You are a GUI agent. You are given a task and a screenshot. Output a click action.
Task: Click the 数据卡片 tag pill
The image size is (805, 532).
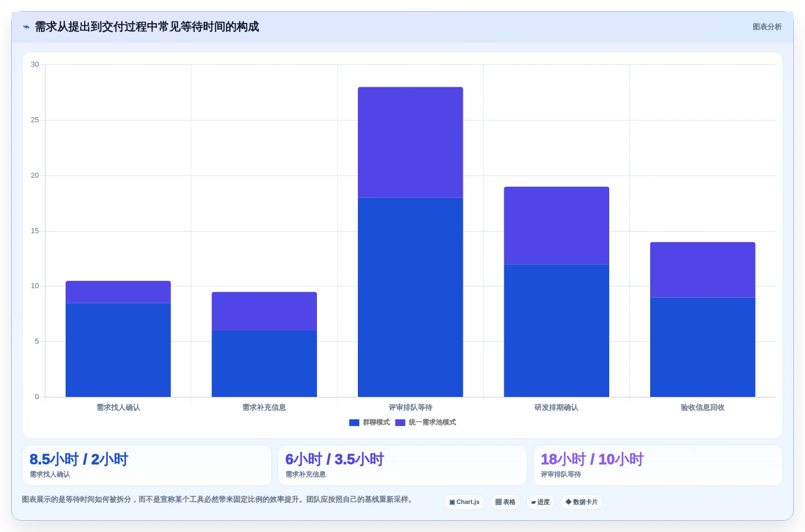[582, 502]
